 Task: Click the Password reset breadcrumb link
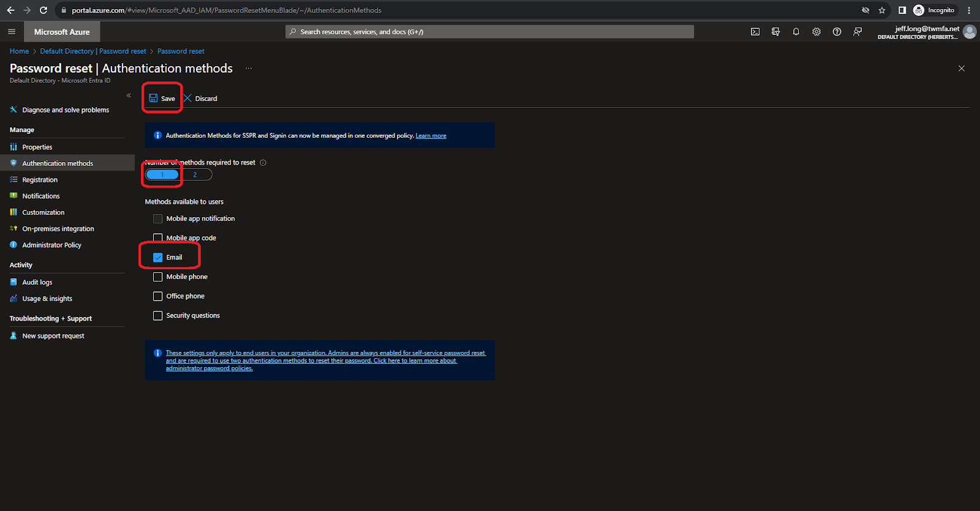181,51
